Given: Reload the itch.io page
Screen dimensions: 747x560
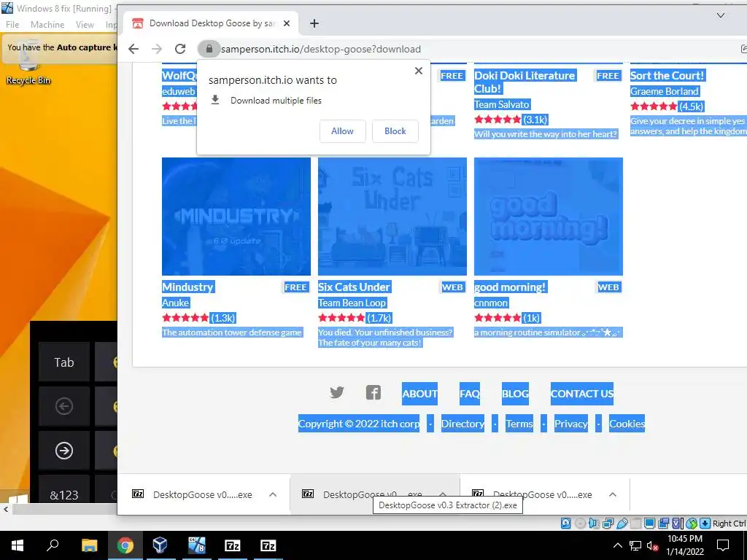Looking at the screenshot, I should click(x=180, y=49).
